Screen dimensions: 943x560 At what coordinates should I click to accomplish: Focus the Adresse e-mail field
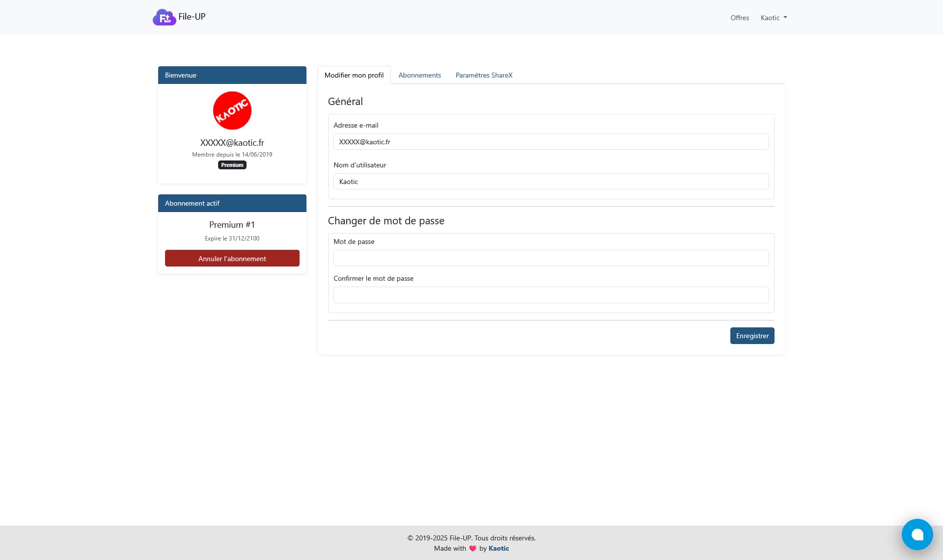(x=551, y=142)
